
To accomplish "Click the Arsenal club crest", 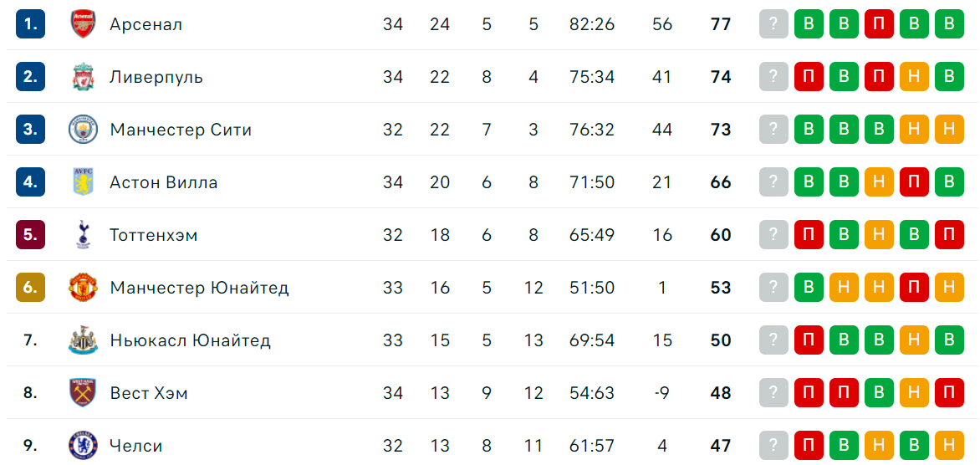I will coord(83,24).
